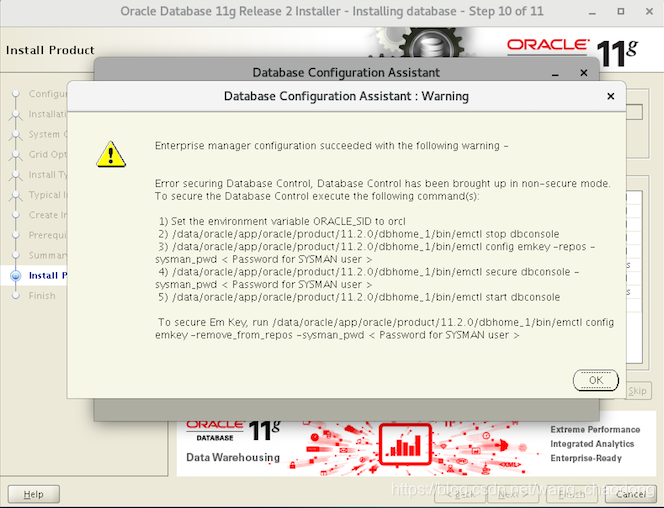Open installer Help
This screenshot has height=508, width=664.
pyautogui.click(x=33, y=494)
